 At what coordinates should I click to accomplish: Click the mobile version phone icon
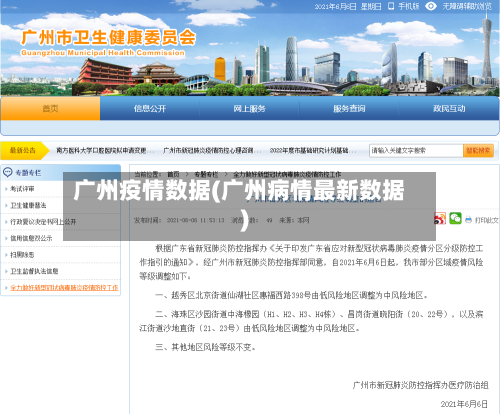[391, 6]
